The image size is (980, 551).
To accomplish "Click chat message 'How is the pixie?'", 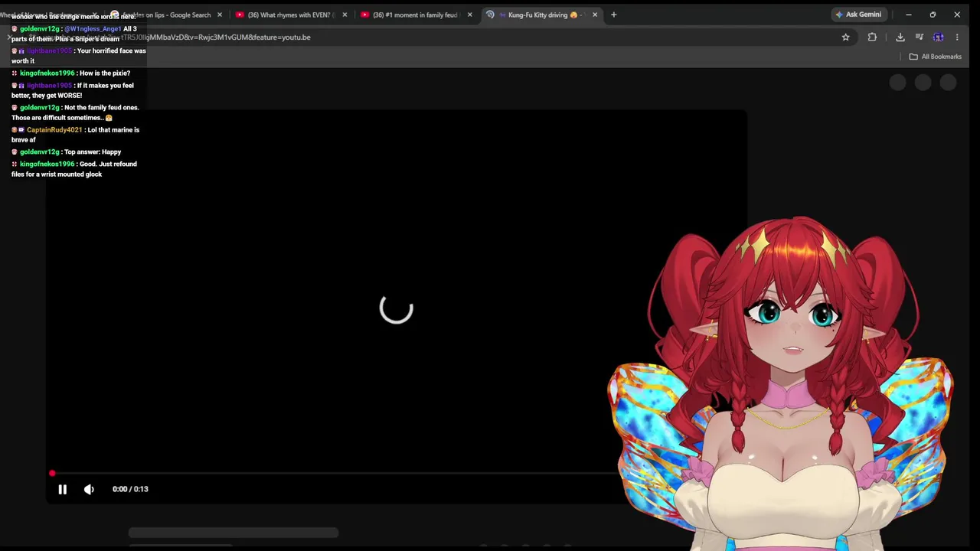I will [x=105, y=73].
